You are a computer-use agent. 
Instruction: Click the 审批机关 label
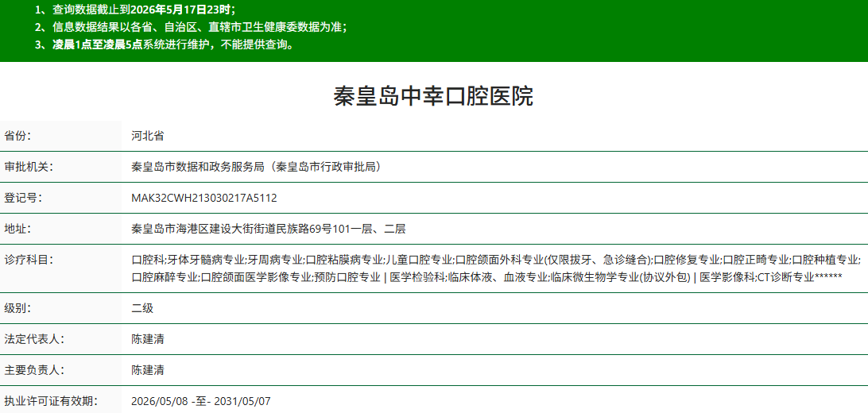[x=29, y=167]
